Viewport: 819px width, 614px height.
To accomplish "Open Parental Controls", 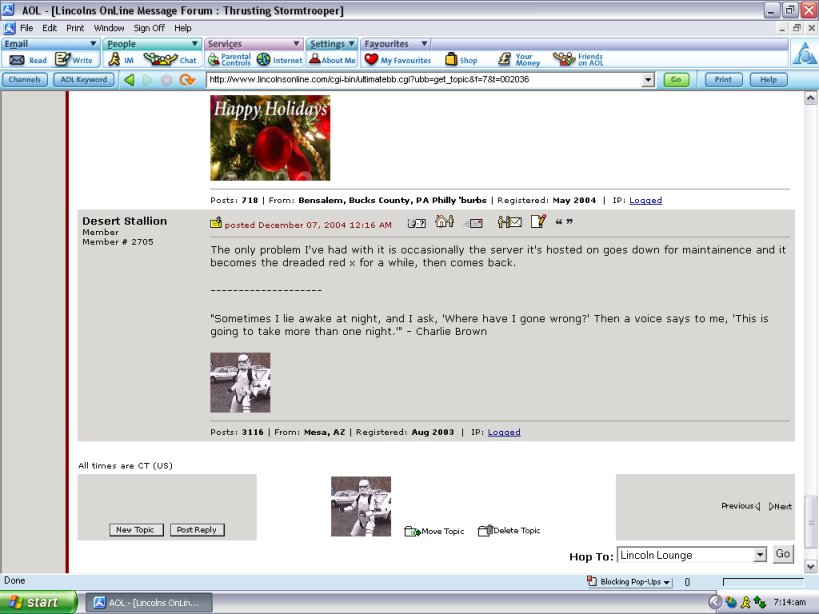I will (229, 60).
